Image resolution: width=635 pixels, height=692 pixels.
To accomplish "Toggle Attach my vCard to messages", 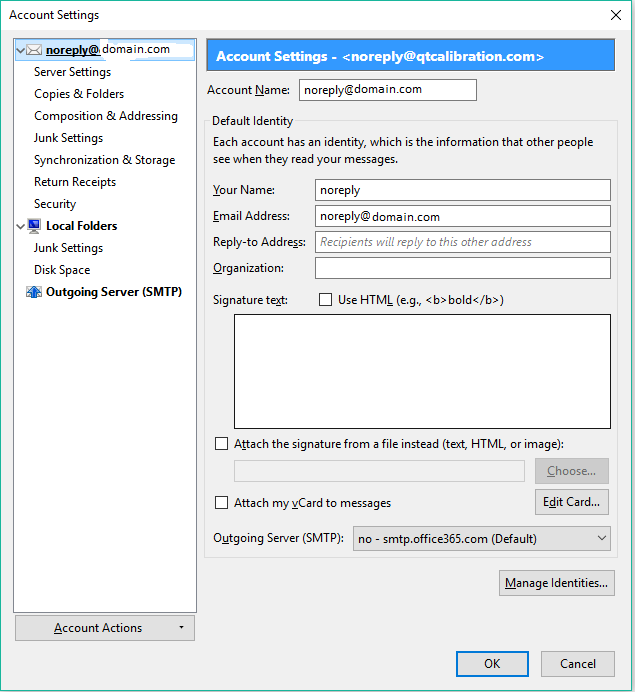I will tap(221, 503).
